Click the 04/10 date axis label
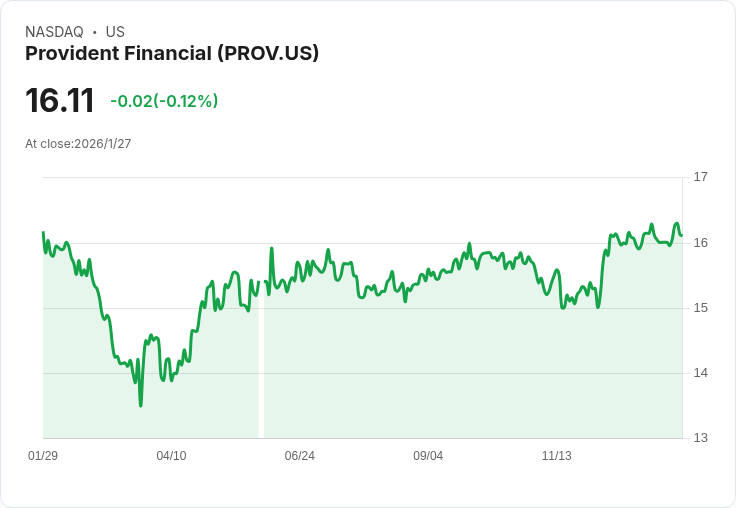This screenshot has width=736, height=508. 171,456
